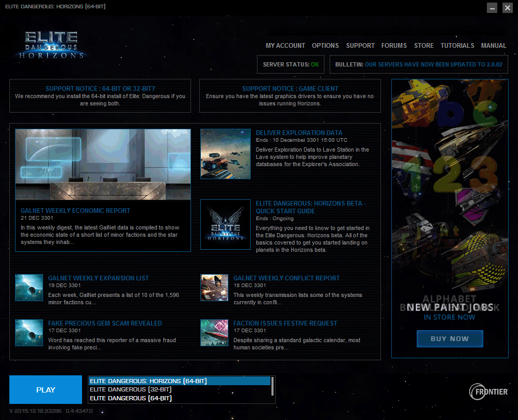Open Fake Precious Gem Scam Revealed headline
This screenshot has width=518, height=420.
tap(105, 323)
